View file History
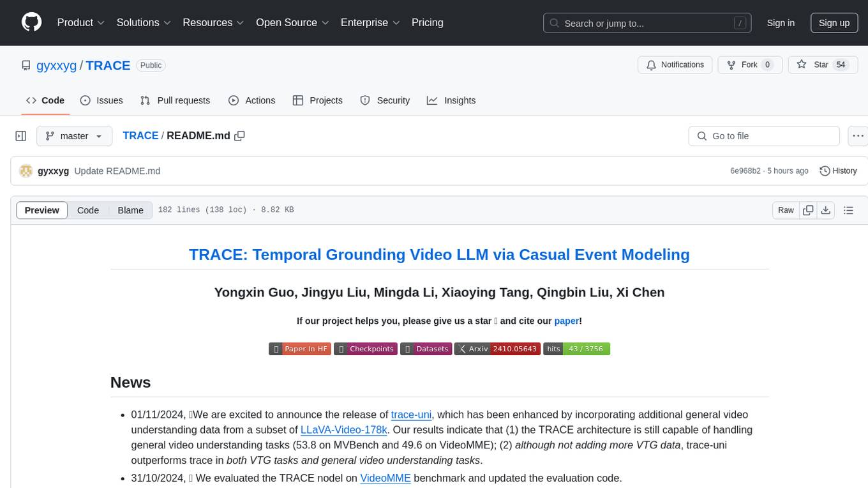868x488 pixels. point(838,171)
